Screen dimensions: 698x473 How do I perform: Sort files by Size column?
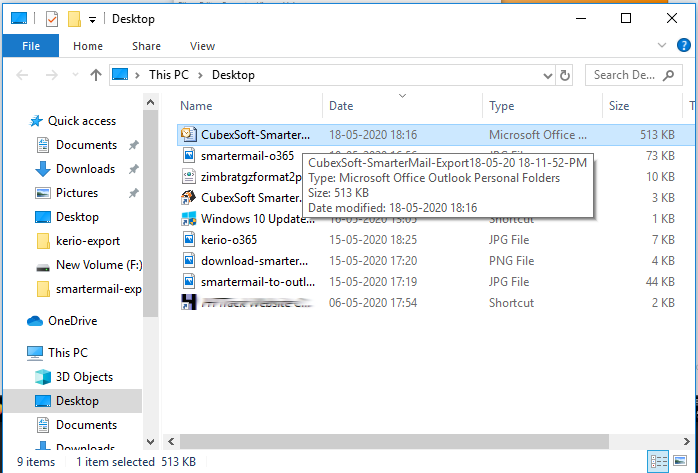[x=619, y=106]
